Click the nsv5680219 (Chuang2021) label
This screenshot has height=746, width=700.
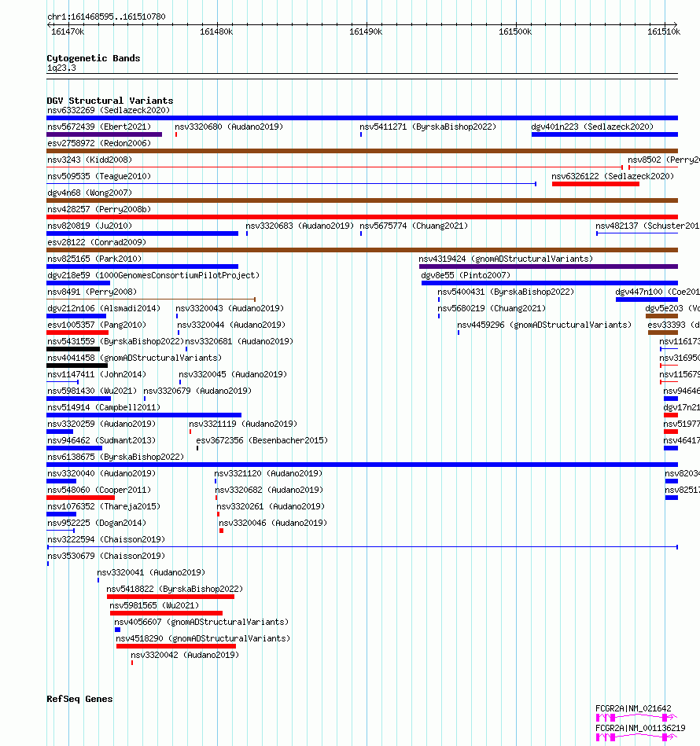pyautogui.click(x=492, y=308)
